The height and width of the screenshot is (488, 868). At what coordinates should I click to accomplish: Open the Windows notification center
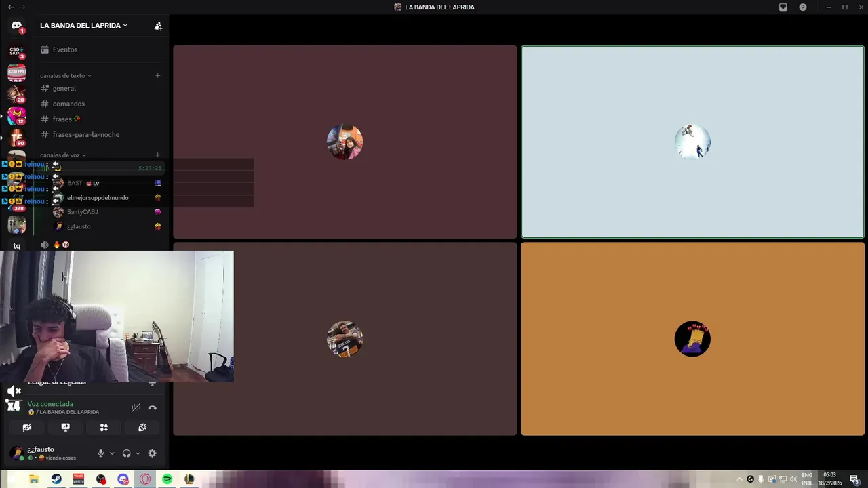tap(854, 479)
